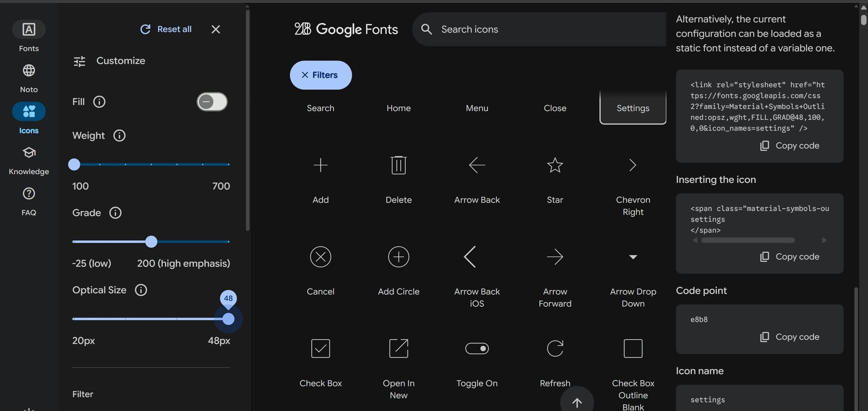Click the Weight slider handle at 100
Screen dimensions: 868x411
pyautogui.click(x=74, y=164)
